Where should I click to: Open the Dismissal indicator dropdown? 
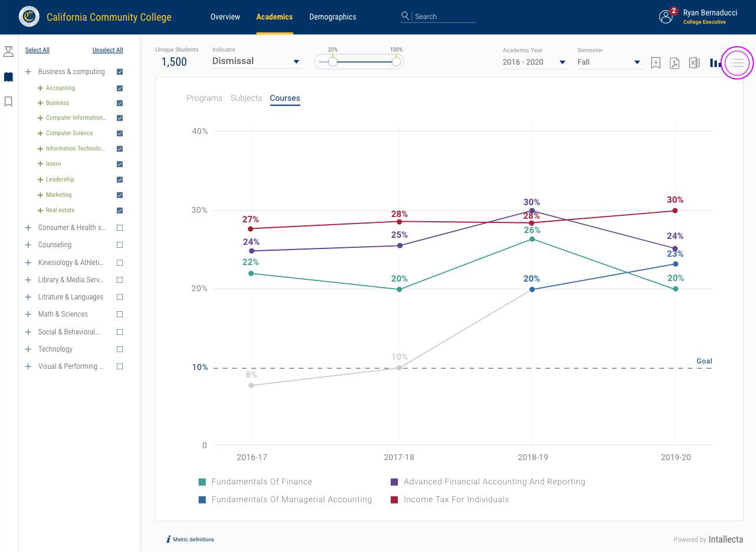(x=256, y=61)
